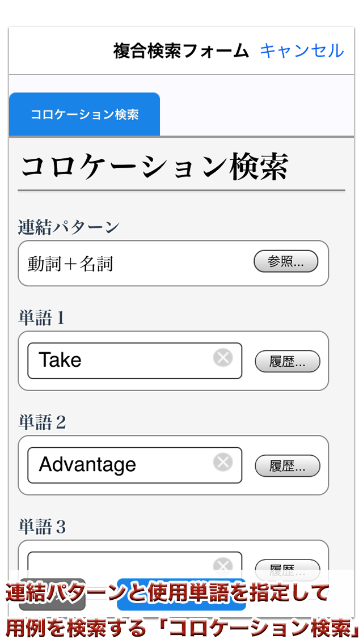The width and height of the screenshot is (363, 644).
Task: Clear the empty 単語3 field
Action: pos(223,565)
